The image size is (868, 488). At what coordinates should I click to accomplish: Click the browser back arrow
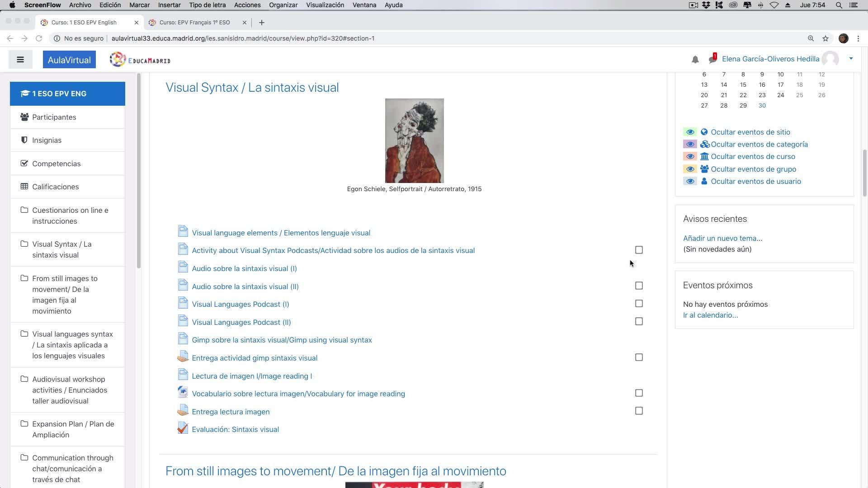(x=10, y=38)
